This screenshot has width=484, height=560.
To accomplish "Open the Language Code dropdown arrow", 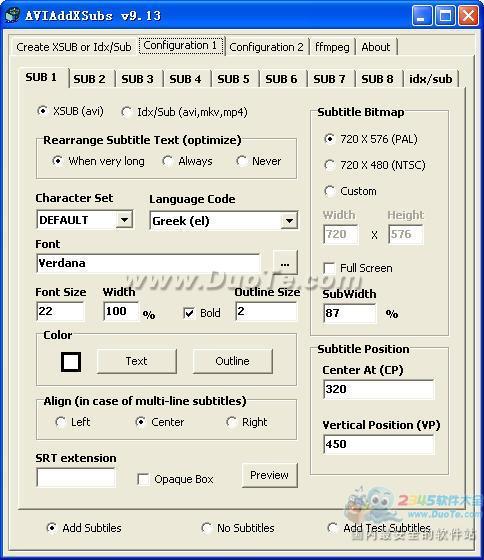I will (289, 221).
